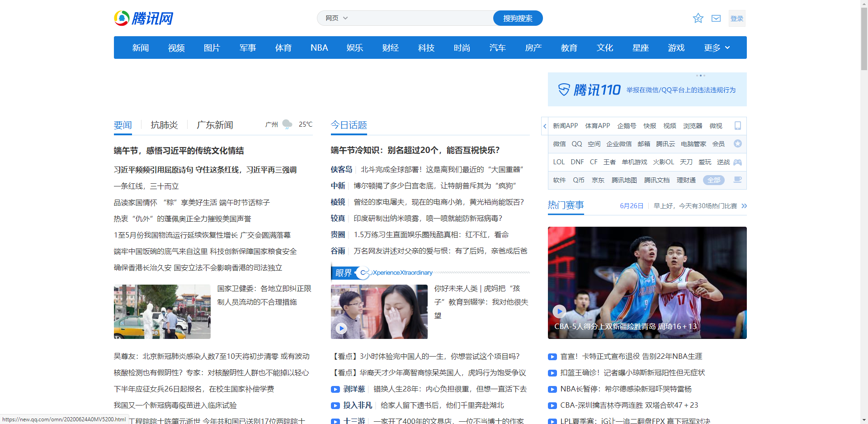This screenshot has height=424, width=868.
Task: Open the 视频 navigation item
Action: [176, 48]
